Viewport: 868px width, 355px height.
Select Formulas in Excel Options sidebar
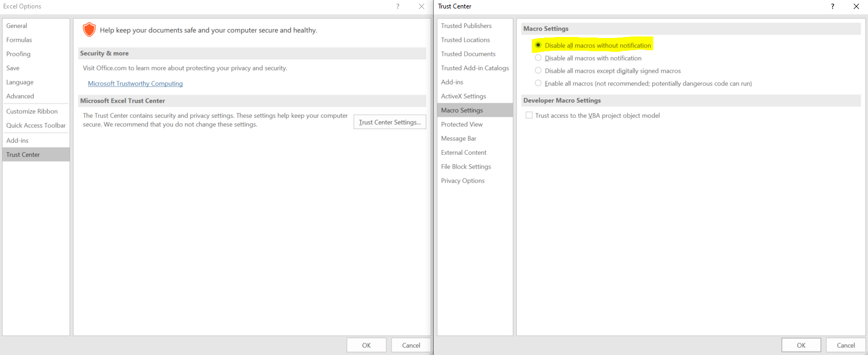pos(19,40)
